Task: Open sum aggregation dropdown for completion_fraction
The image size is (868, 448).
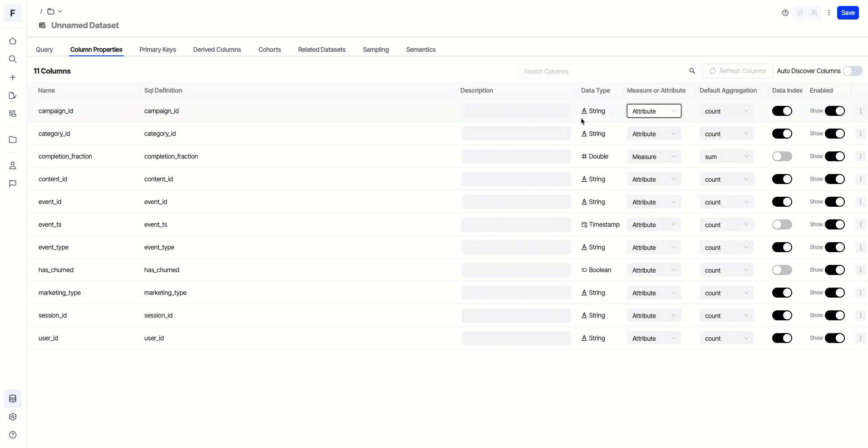Action: click(727, 156)
